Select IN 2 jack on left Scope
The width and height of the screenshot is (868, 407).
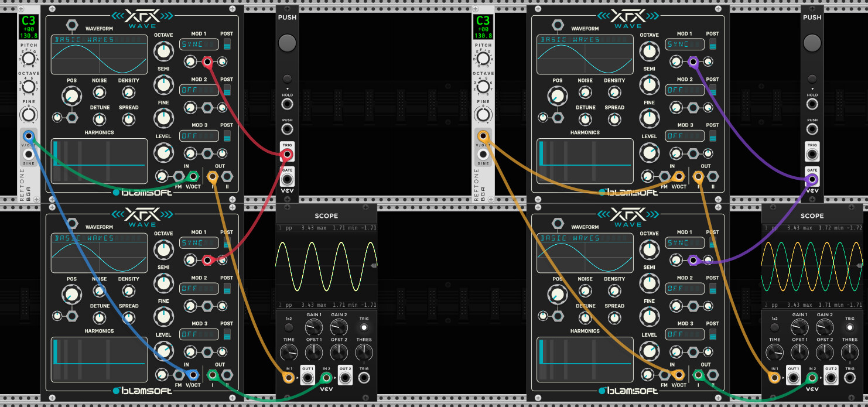pos(326,378)
